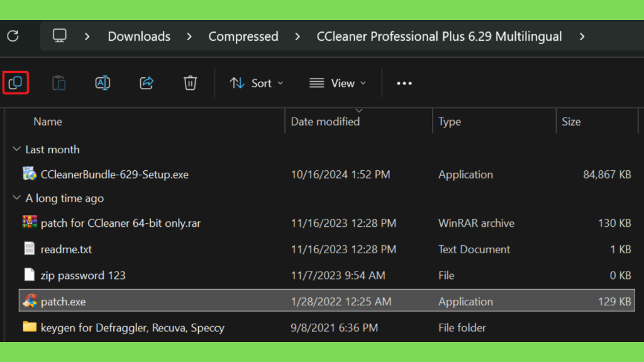Select patch for CCleaner 64-bit only.rar

coord(121,223)
